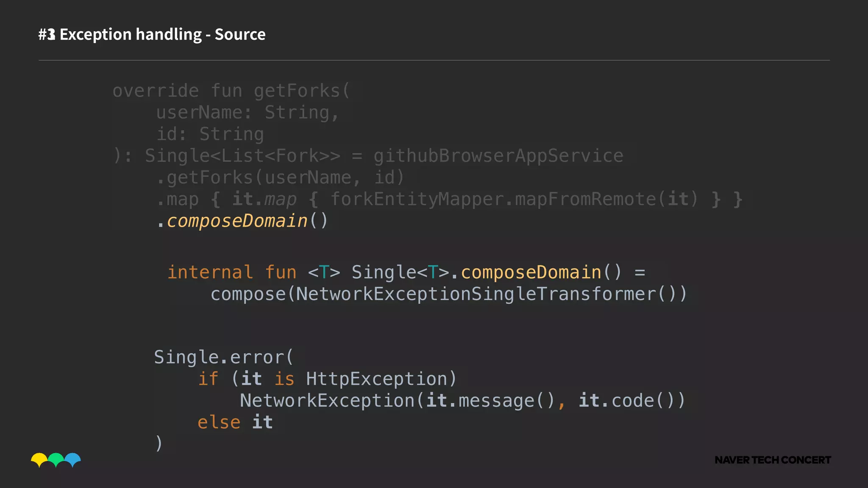This screenshot has width=868, height=488.
Task: Select the 'userName: String,' parameter line
Action: pyautogui.click(x=248, y=113)
